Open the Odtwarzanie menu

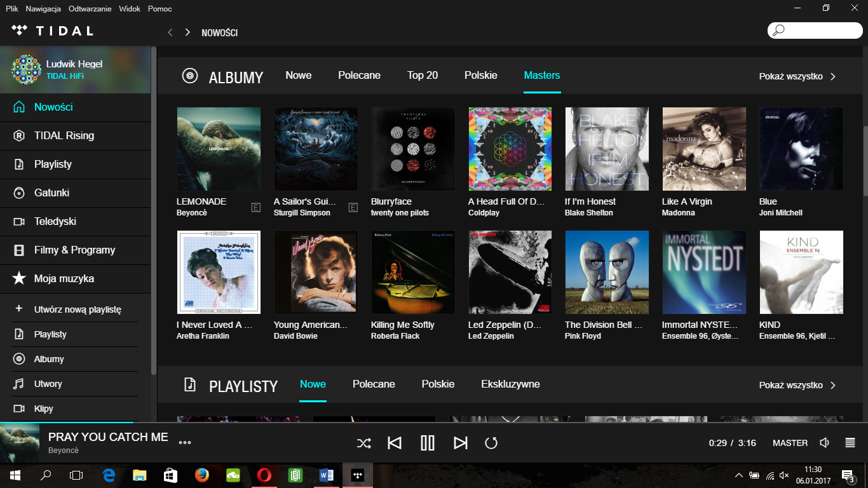(90, 9)
